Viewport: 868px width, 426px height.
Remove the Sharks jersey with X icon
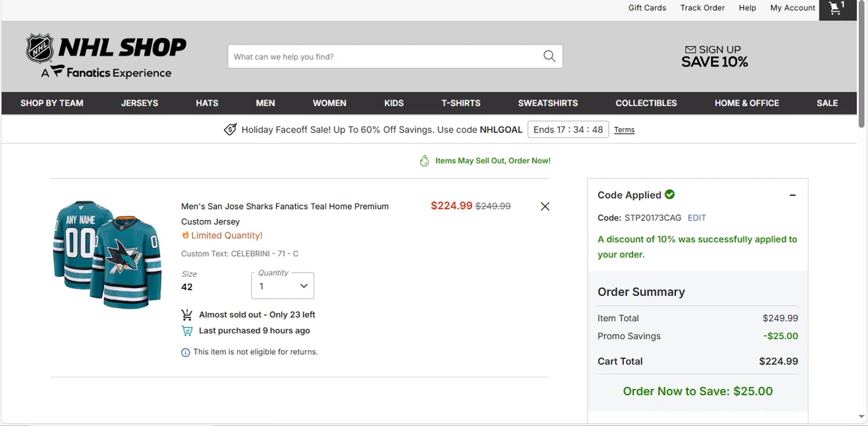[545, 206]
